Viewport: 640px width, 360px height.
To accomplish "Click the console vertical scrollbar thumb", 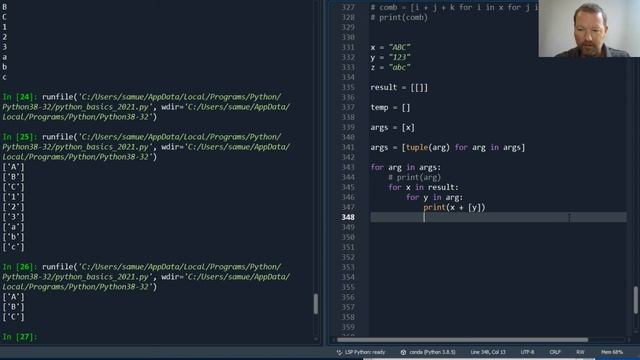I will click(x=316, y=304).
